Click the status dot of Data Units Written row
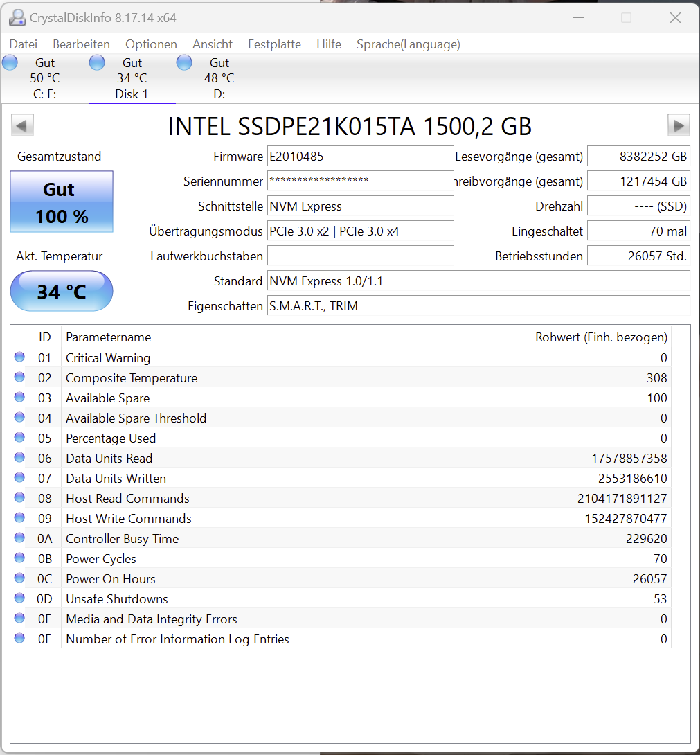This screenshot has width=700, height=755. pyautogui.click(x=19, y=477)
